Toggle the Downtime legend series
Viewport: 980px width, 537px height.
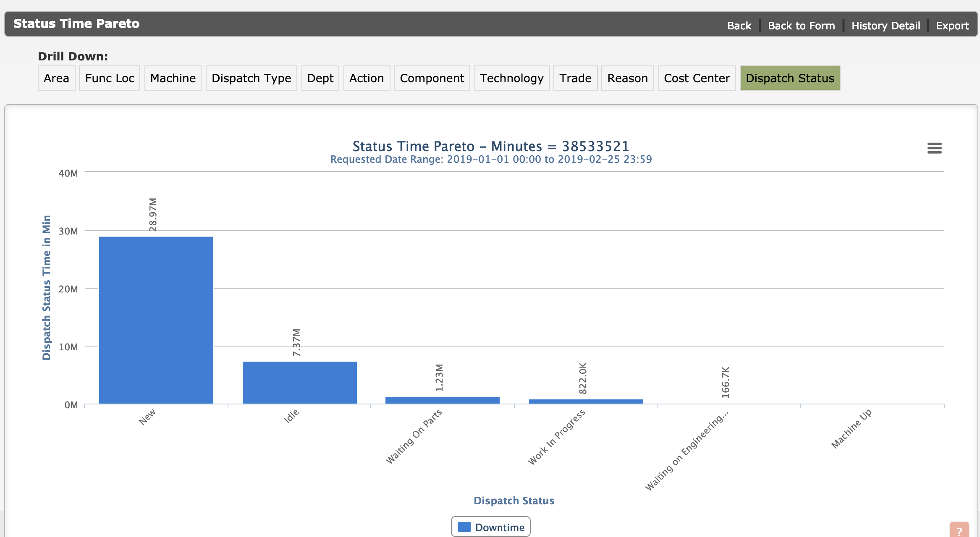[x=490, y=527]
